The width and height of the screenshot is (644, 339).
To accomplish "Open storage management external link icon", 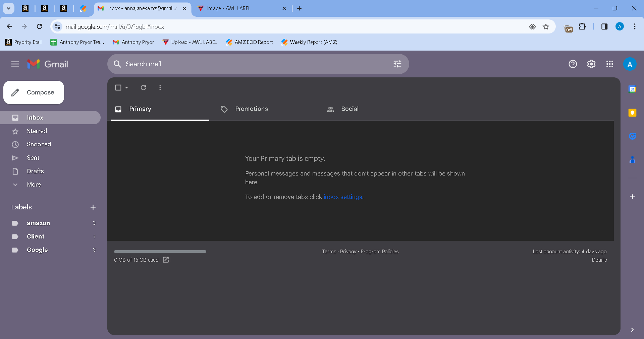I will [x=166, y=260].
